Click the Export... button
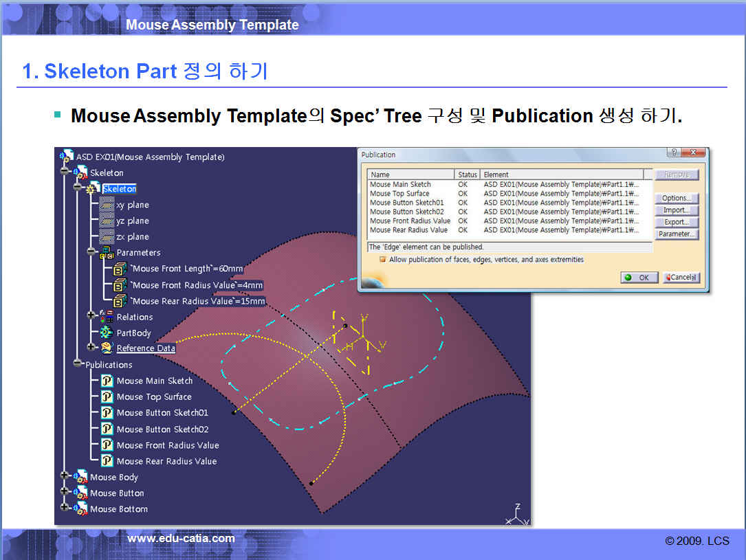Viewport: 746px width, 560px height. pyautogui.click(x=677, y=221)
